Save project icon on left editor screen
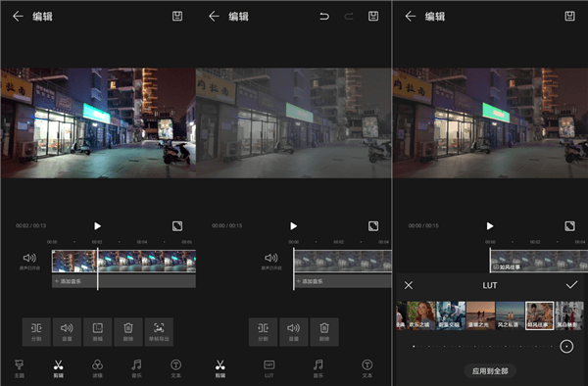This screenshot has height=386, width=588. (177, 16)
